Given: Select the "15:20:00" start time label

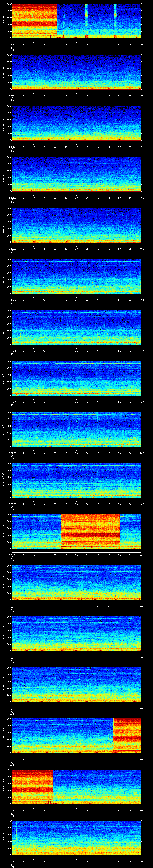Looking at the screenshot, I should coord(12,351).
